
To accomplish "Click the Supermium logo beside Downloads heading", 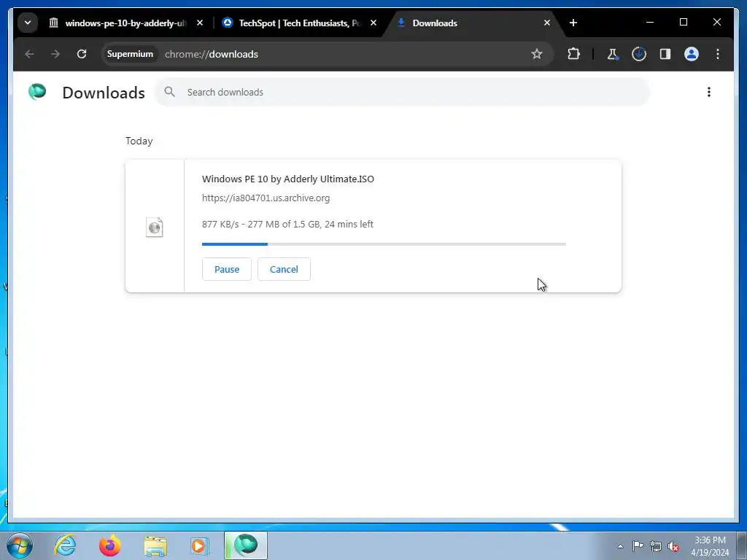I will 37,91.
